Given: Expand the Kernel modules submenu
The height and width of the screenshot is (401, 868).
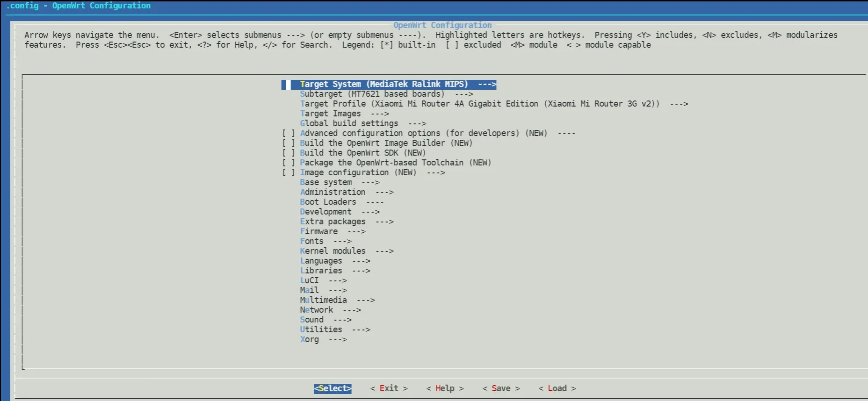Looking at the screenshot, I should pos(347,251).
